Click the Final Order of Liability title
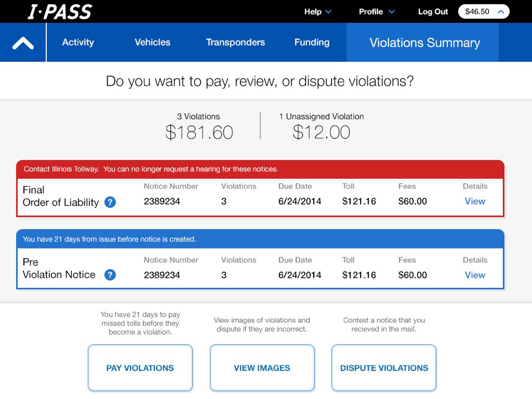The height and width of the screenshot is (399, 532). (x=61, y=196)
